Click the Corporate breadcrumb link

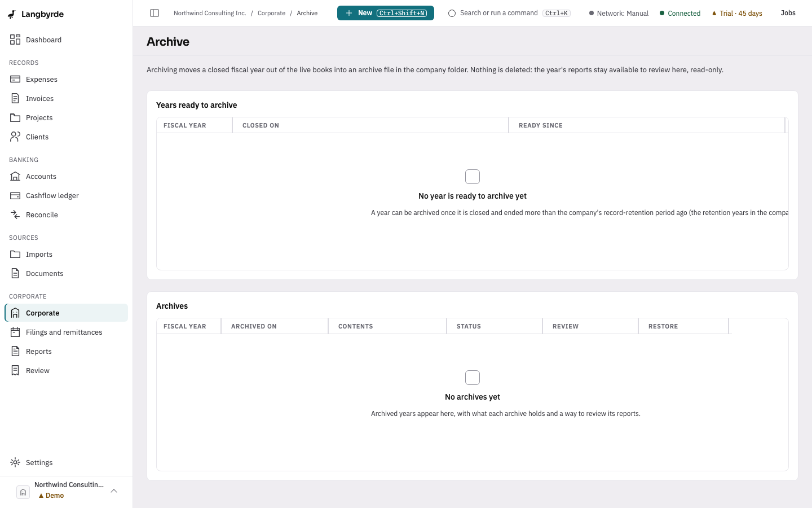(x=271, y=13)
